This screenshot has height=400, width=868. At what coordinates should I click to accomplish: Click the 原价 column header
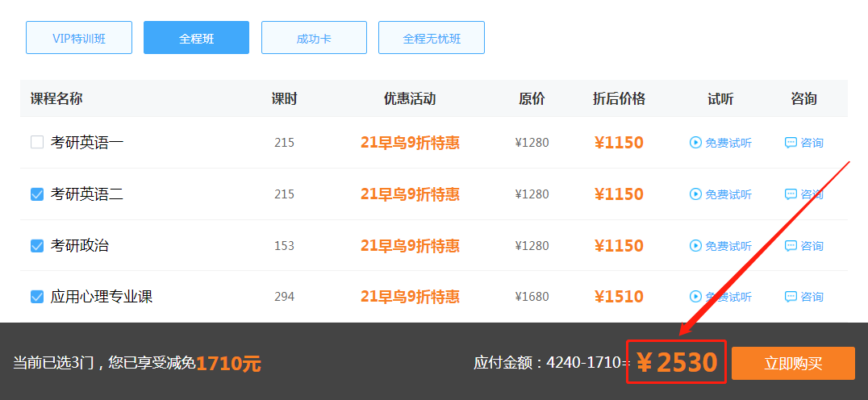click(x=532, y=99)
